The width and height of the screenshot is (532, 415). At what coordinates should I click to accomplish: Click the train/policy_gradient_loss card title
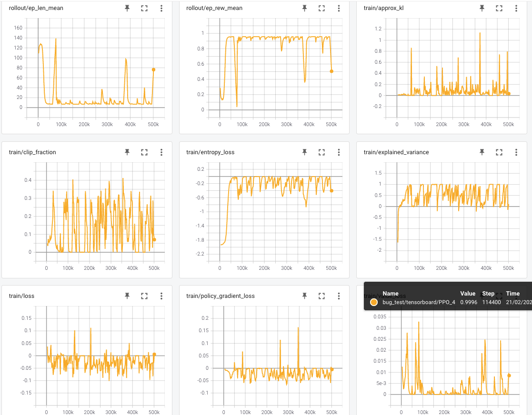pos(220,296)
